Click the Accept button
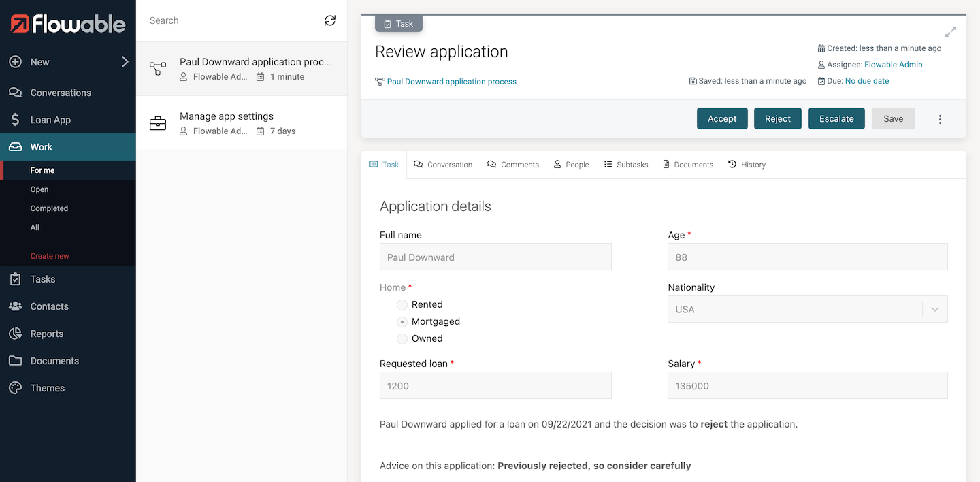This screenshot has width=980, height=482. (722, 118)
